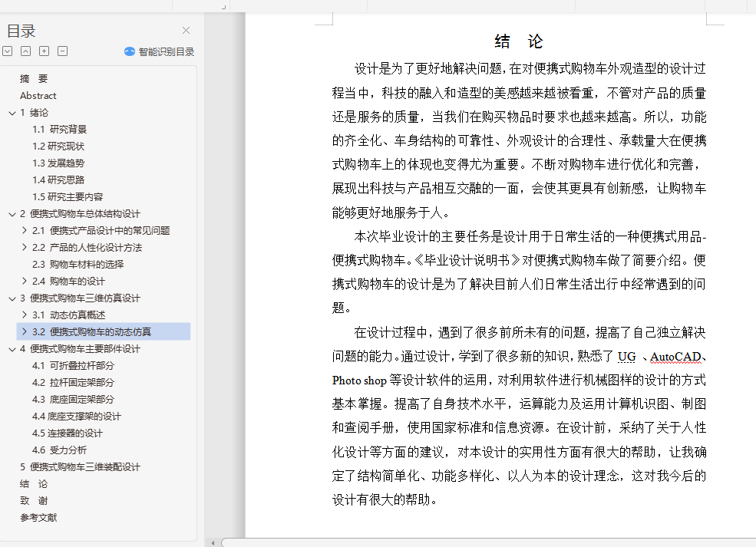Screen dimensions: 756x547
Task: Navigate to 1.3 发展趋势
Action: (58, 163)
